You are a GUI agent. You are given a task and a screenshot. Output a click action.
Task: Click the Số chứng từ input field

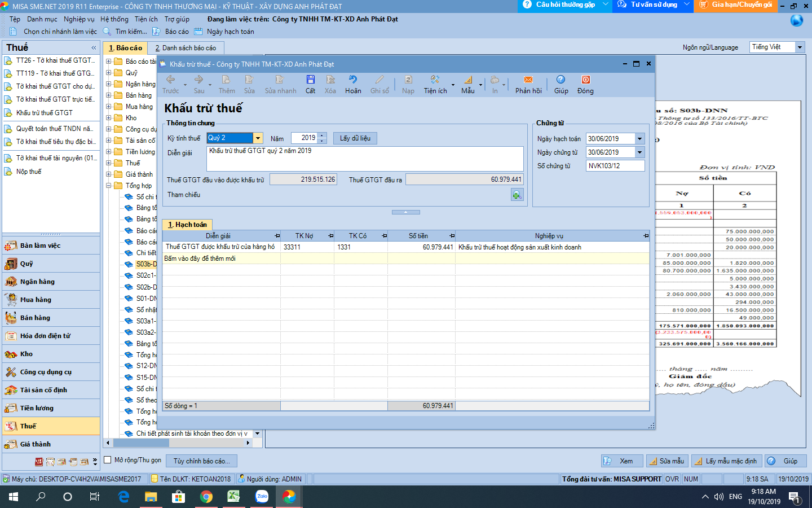(x=615, y=166)
